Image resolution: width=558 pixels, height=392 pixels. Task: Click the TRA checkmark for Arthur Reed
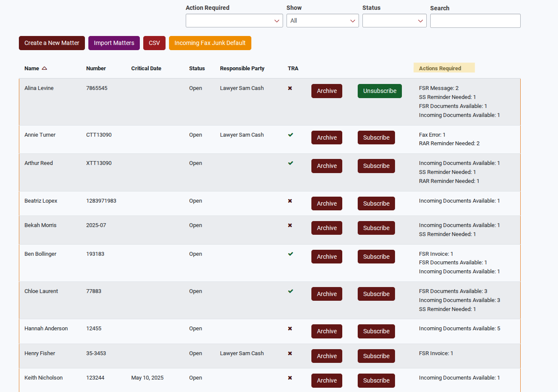click(x=290, y=163)
